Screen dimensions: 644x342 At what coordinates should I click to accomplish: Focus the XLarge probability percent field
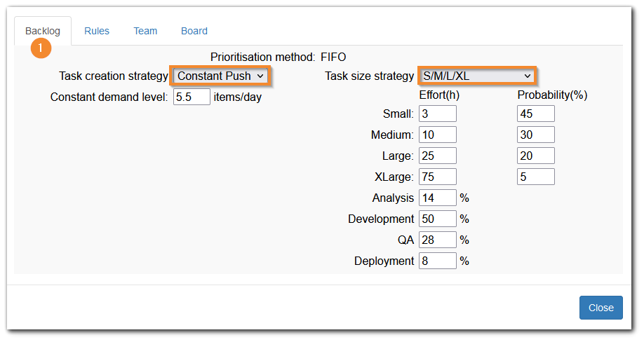[536, 177]
